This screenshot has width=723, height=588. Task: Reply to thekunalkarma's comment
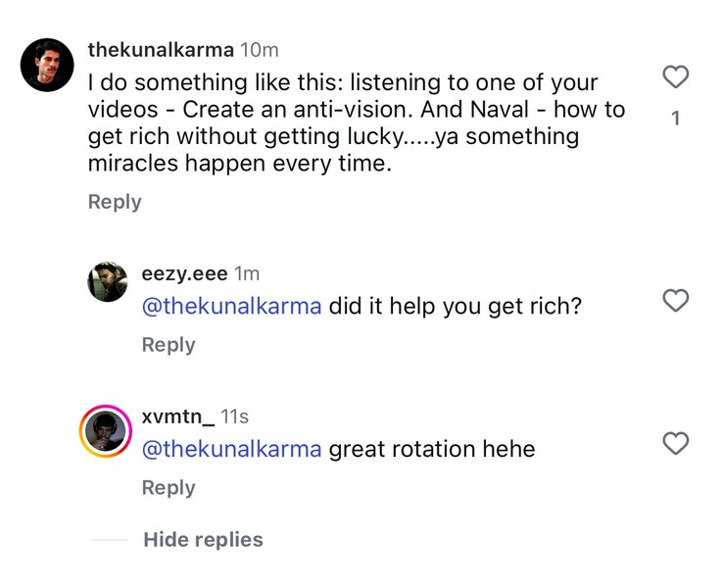pos(115,202)
